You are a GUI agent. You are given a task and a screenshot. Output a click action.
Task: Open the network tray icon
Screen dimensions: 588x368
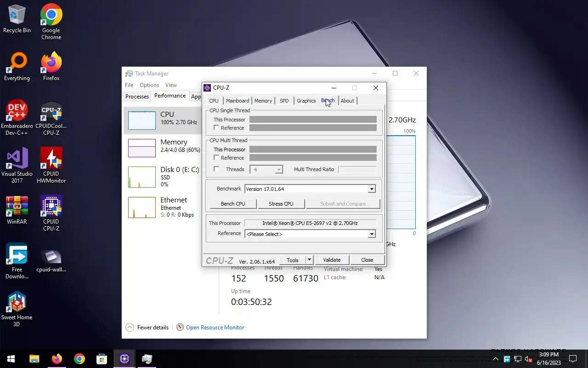click(518, 359)
